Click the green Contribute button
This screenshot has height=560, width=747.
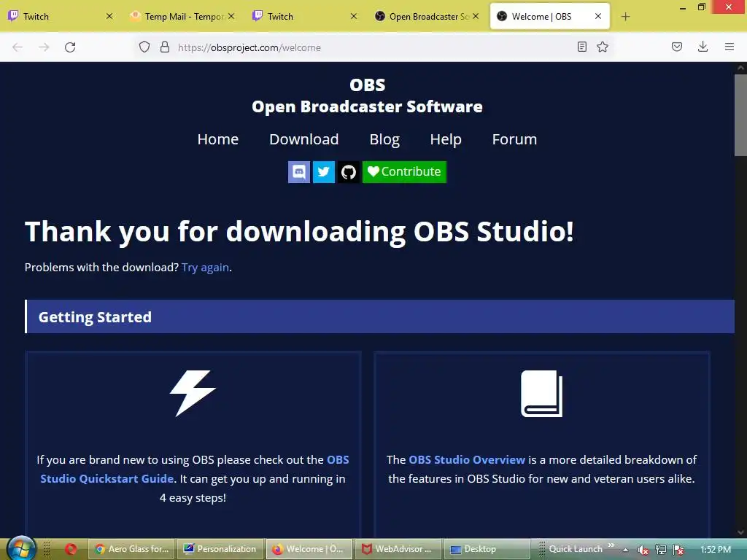(x=404, y=171)
